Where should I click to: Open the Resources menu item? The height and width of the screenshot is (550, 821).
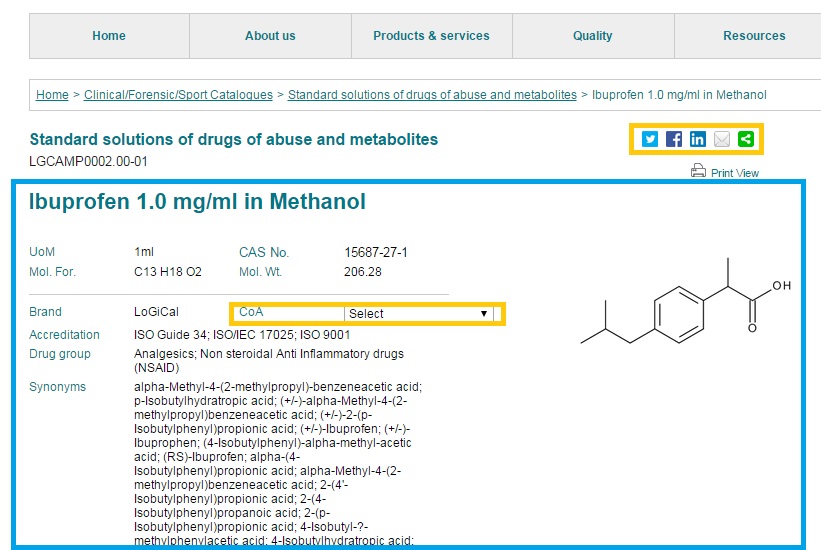click(754, 36)
